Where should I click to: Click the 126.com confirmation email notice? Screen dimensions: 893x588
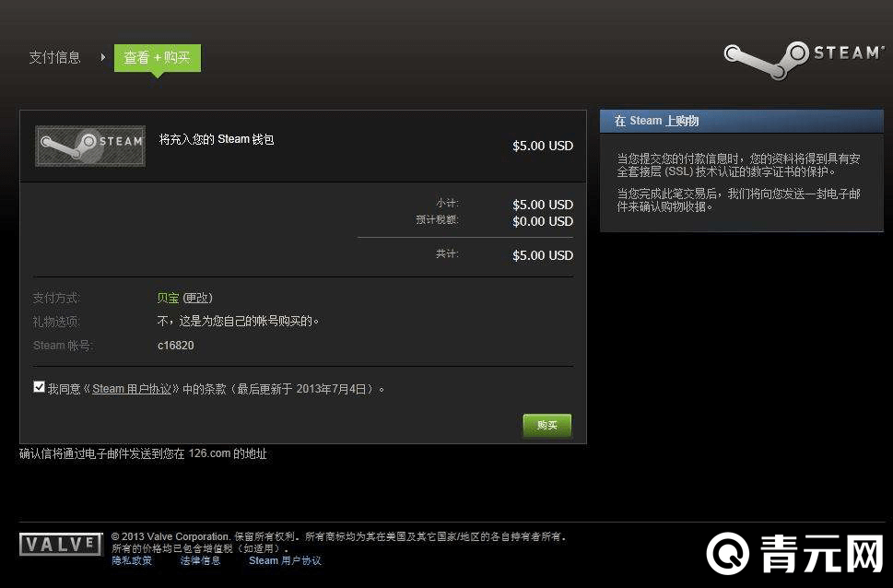click(143, 453)
